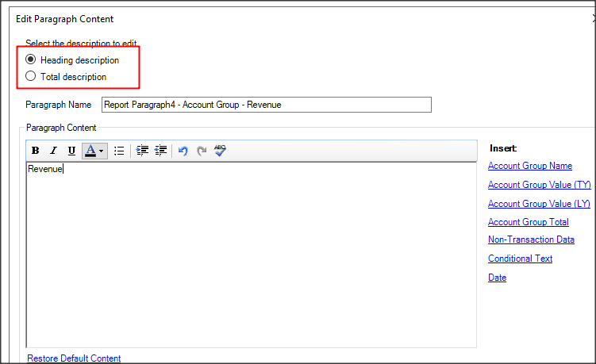Select the Heading description option
The width and height of the screenshot is (596, 364).
31,60
